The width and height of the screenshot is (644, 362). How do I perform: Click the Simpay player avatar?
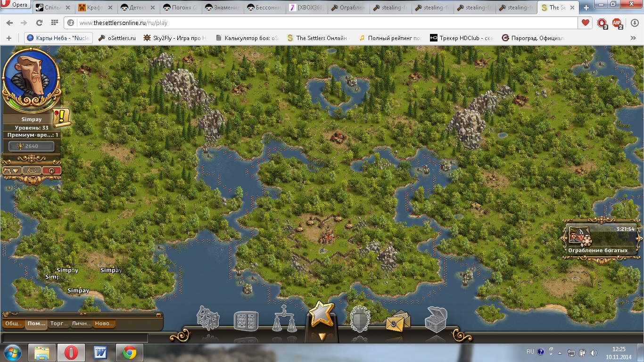click(x=31, y=78)
